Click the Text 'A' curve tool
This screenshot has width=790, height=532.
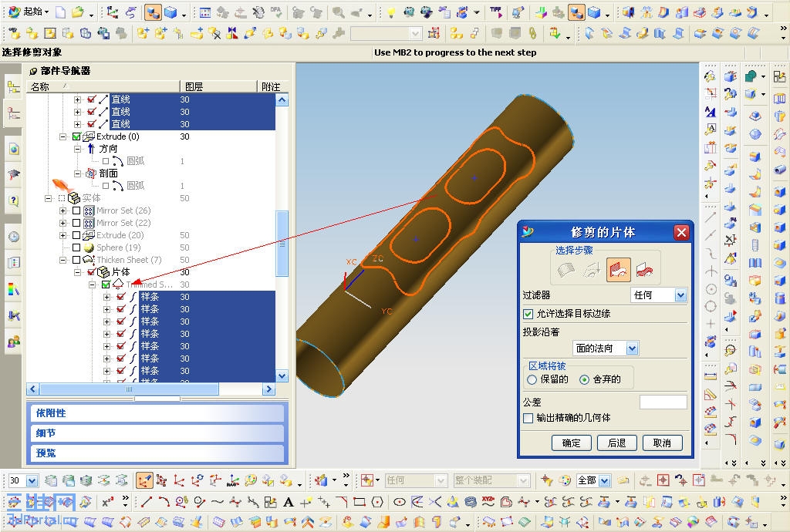289,502
